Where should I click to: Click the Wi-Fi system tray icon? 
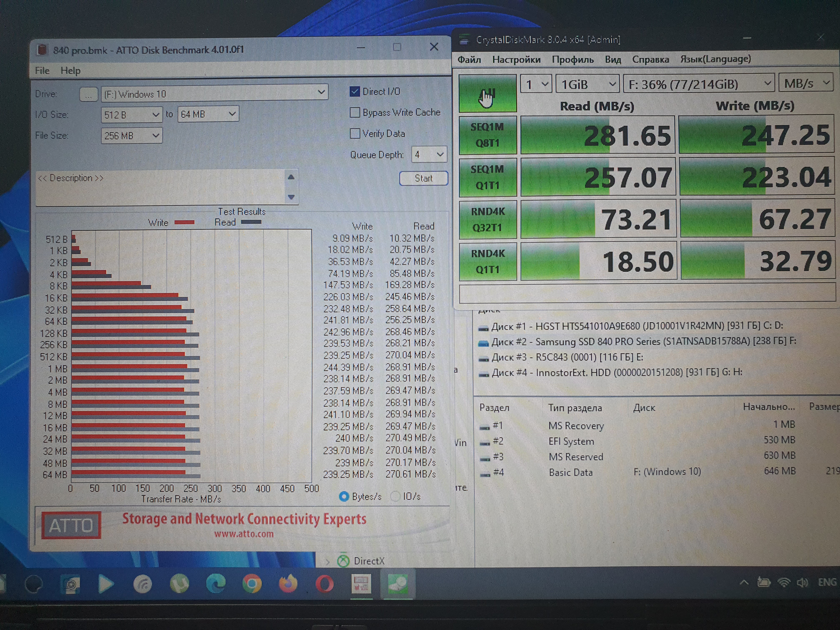(x=783, y=582)
